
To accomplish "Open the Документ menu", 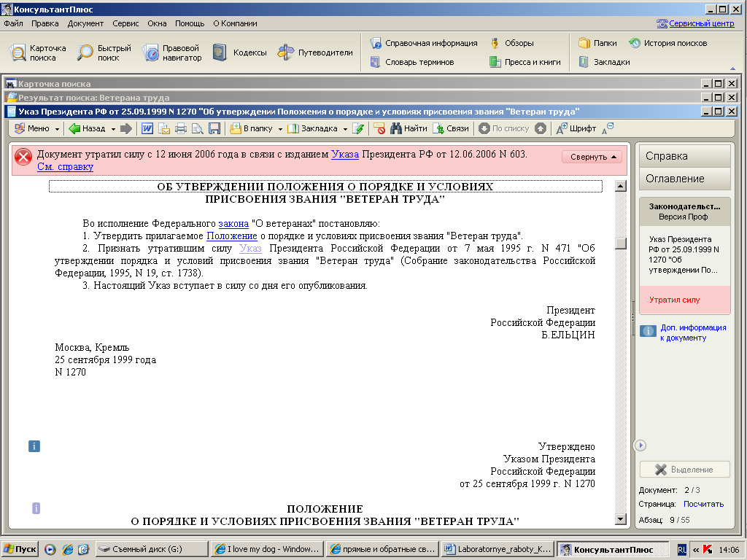I will pos(85,23).
